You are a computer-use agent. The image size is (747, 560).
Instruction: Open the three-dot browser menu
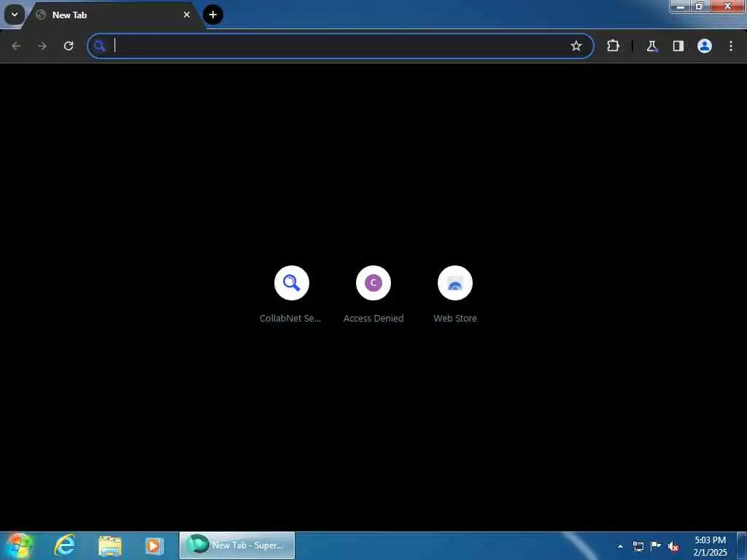click(731, 46)
